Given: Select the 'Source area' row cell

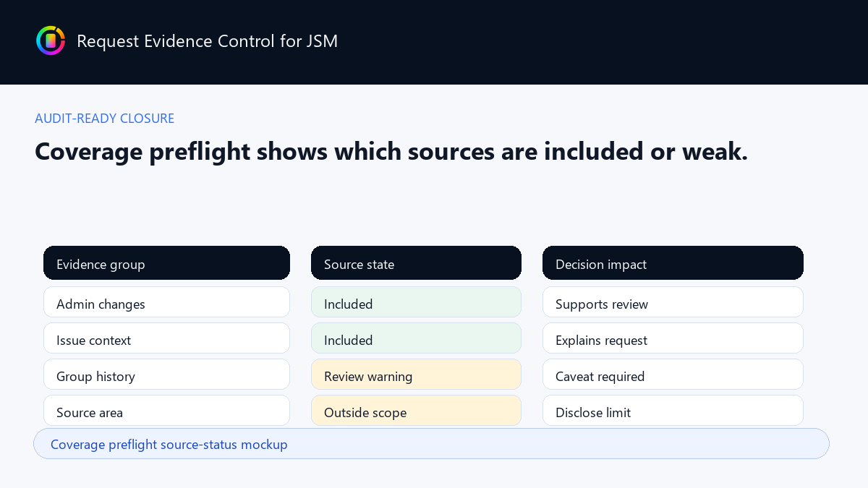Looking at the screenshot, I should click(x=166, y=411).
